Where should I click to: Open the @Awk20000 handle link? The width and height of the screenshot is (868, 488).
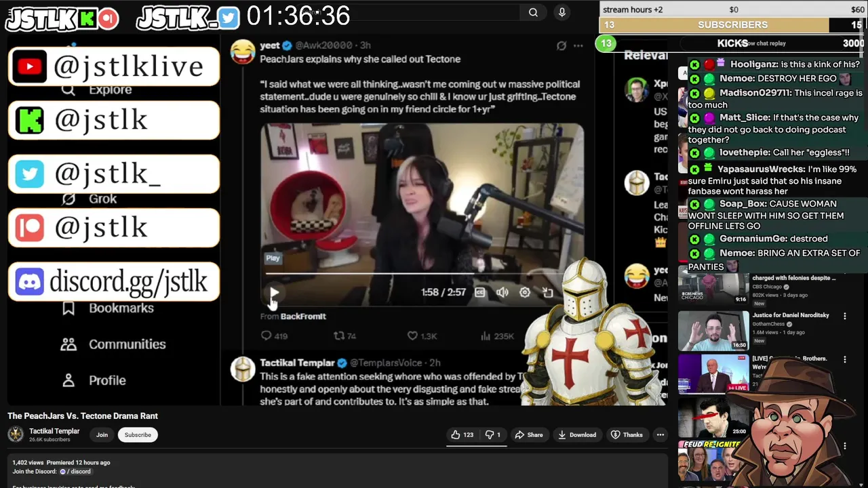coord(323,45)
